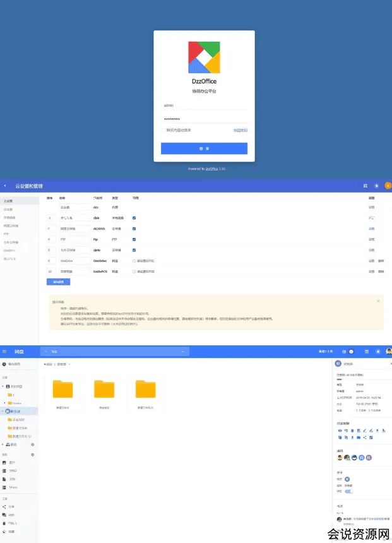392x543 pixels.
Task: Click the DzzOffice logo on login card
Action: click(x=204, y=57)
